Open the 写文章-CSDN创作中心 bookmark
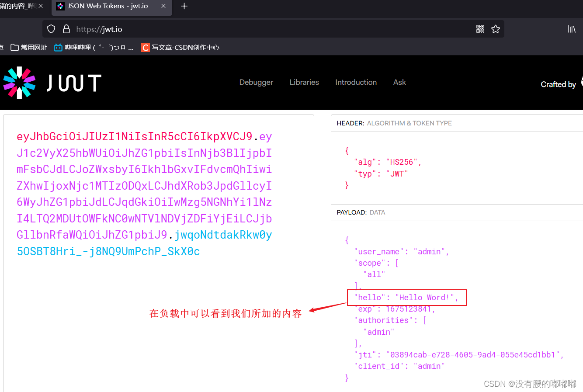The width and height of the screenshot is (583, 392). pos(180,47)
